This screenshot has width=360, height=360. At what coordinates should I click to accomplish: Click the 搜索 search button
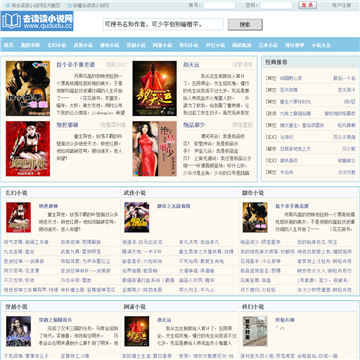(245, 24)
